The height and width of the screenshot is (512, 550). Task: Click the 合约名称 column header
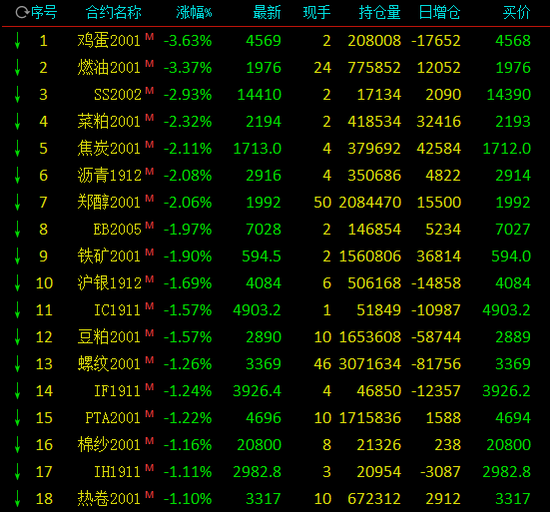(113, 13)
